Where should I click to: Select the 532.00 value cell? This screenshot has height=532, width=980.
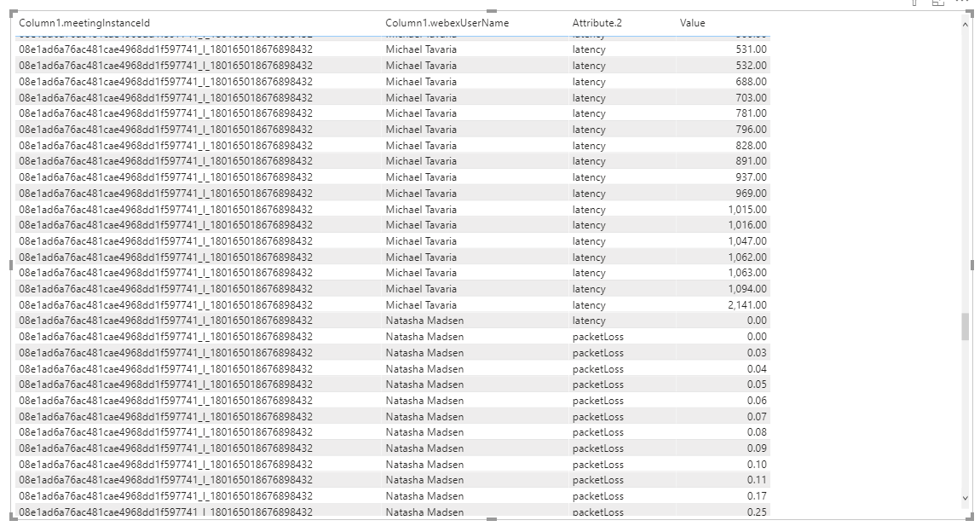[x=751, y=66]
